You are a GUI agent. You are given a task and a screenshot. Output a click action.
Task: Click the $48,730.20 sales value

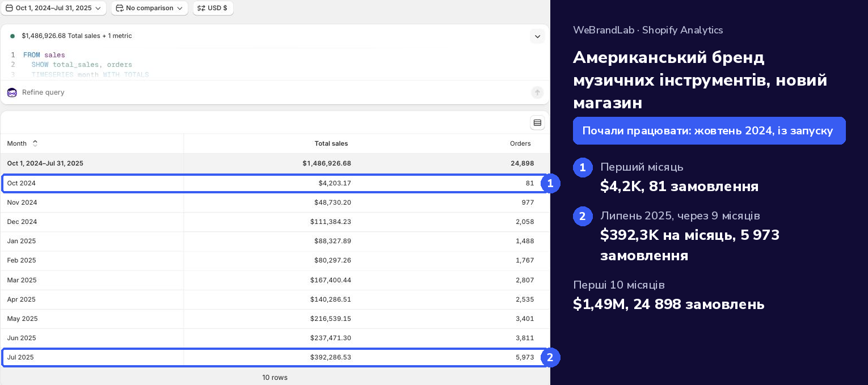pos(332,202)
